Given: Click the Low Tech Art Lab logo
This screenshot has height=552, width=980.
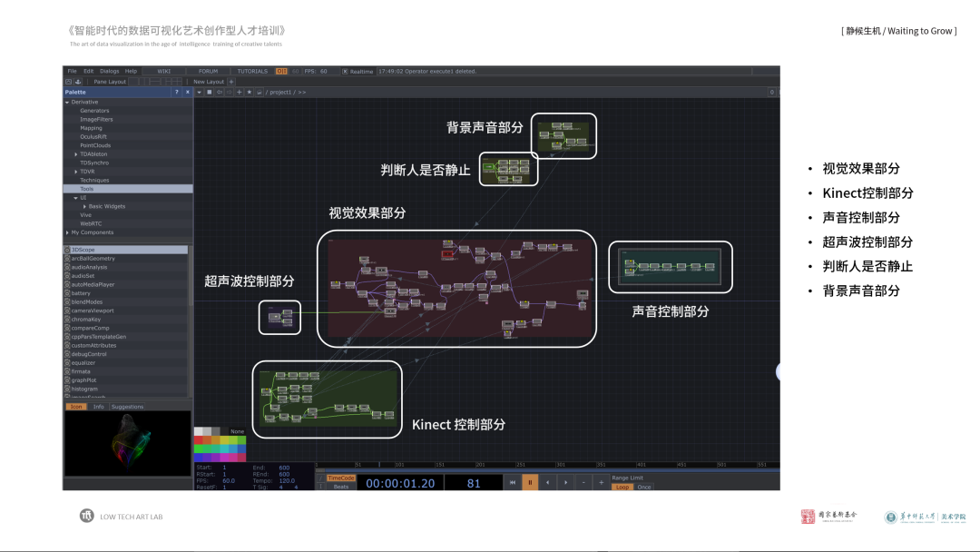Looking at the screenshot, I should coord(87,516).
